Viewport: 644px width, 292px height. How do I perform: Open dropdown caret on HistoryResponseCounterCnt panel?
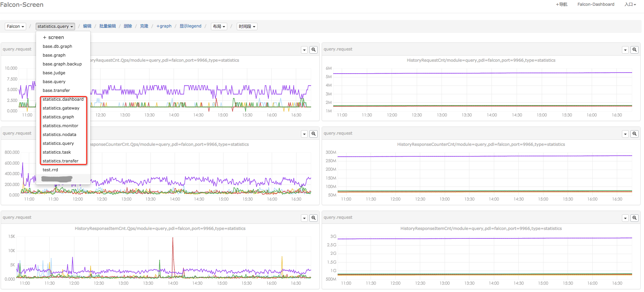click(x=625, y=134)
